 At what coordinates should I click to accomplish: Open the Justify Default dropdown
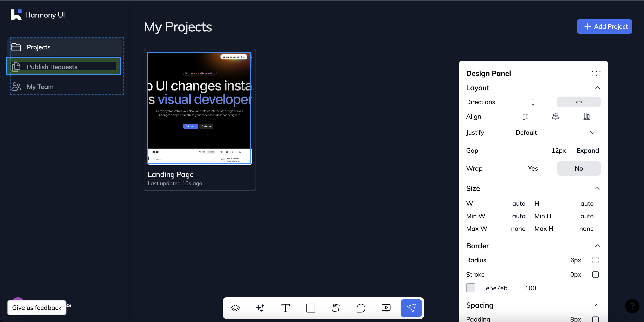click(555, 132)
